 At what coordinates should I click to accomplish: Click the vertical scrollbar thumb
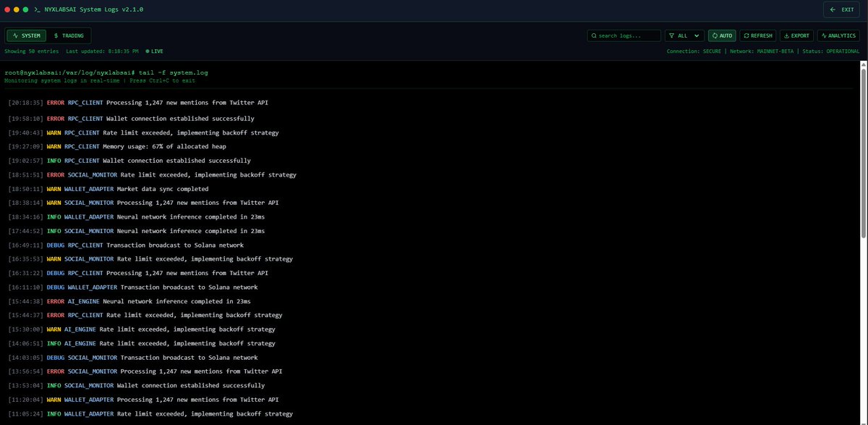(x=862, y=153)
